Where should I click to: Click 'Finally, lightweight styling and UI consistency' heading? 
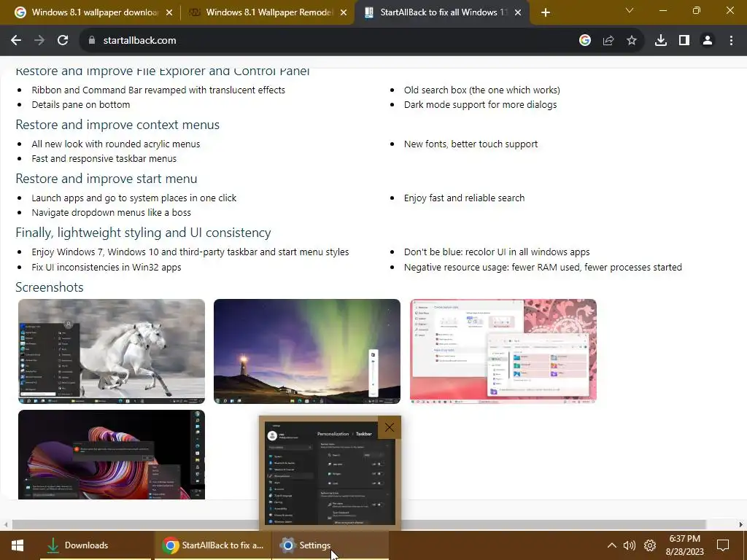(x=144, y=233)
